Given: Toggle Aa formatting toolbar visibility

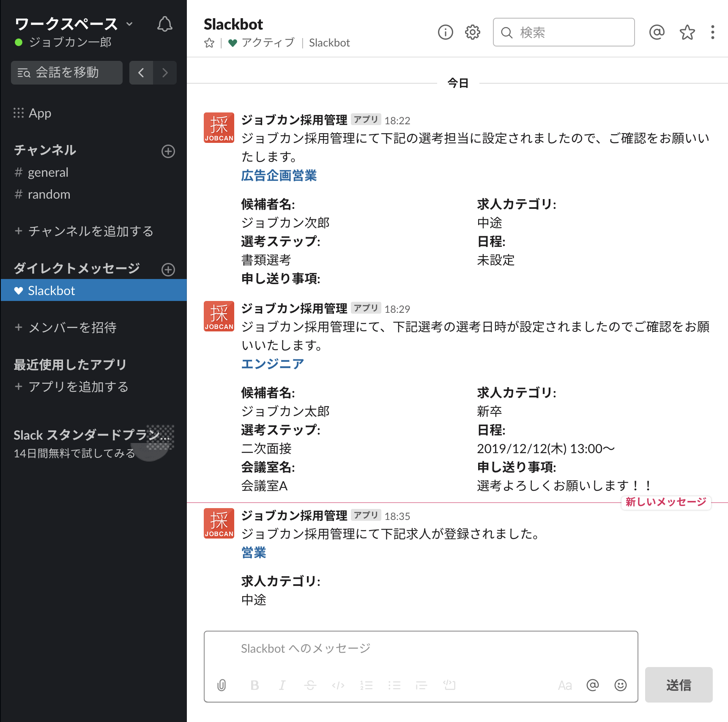Looking at the screenshot, I should (565, 685).
